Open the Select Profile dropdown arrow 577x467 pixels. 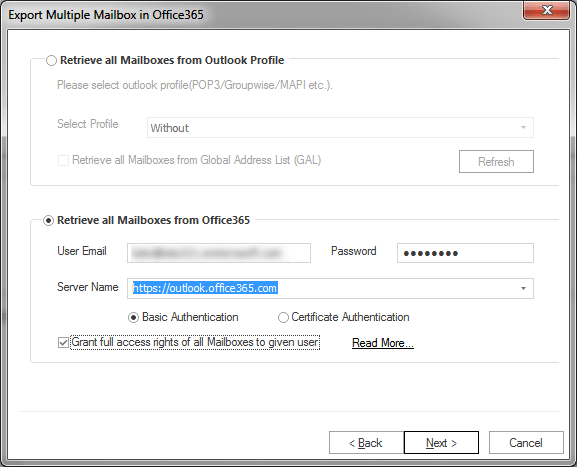coord(523,128)
